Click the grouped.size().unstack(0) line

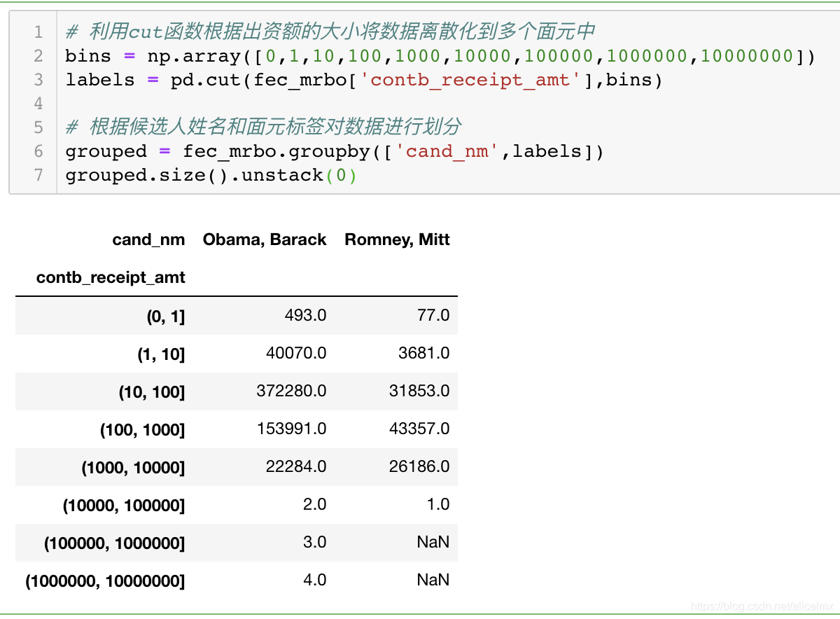pyautogui.click(x=211, y=175)
